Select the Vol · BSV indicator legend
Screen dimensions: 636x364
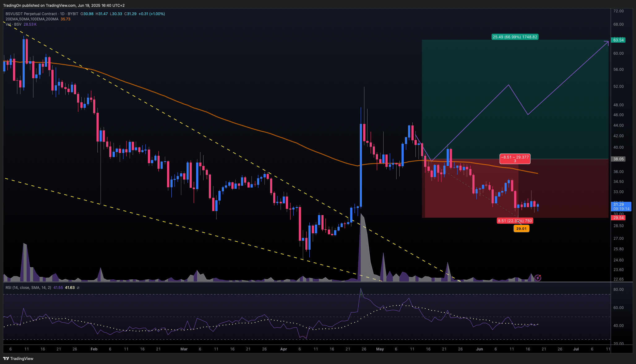pyautogui.click(x=14, y=24)
